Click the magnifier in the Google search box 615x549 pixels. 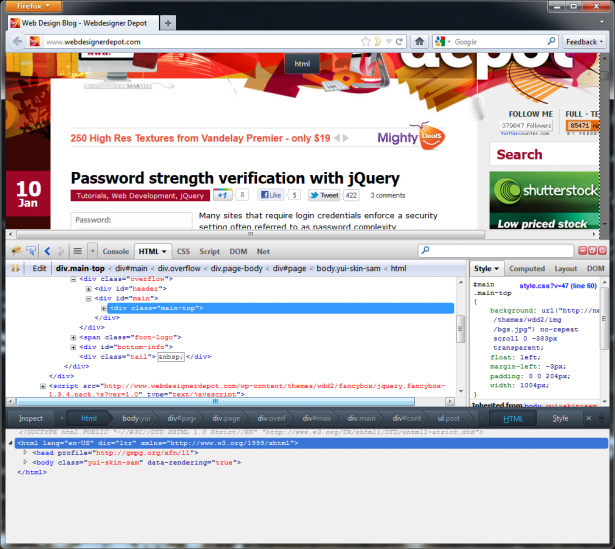[x=551, y=41]
